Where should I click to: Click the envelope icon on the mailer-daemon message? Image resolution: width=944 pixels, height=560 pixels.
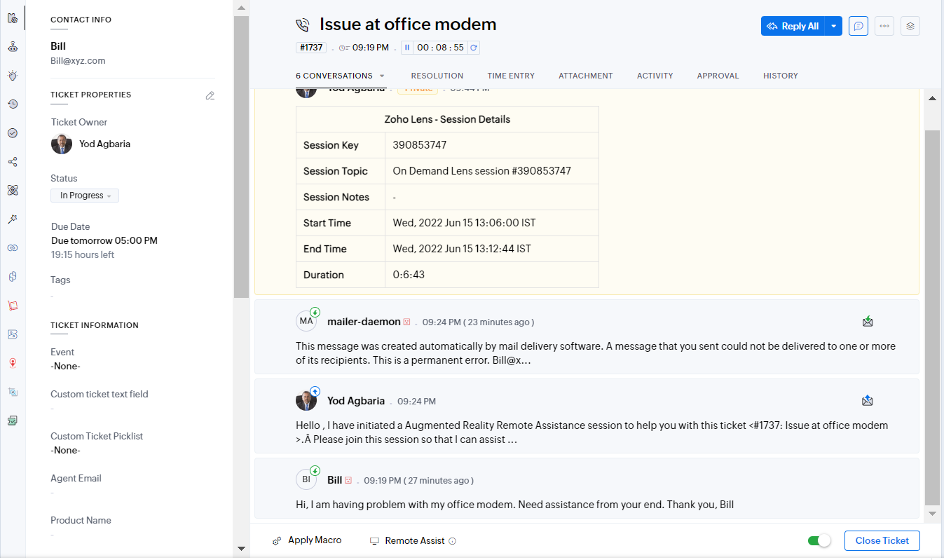point(868,322)
